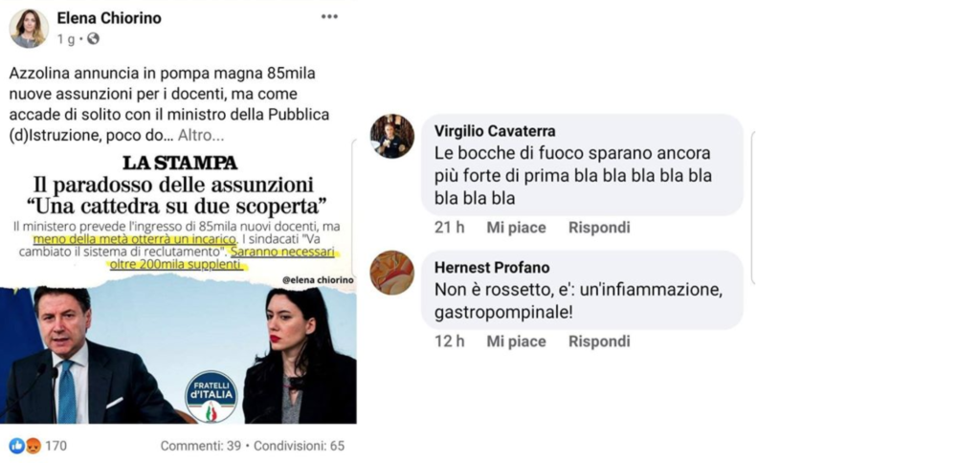Viewport: 980px width, 463px height.
Task: Click the 170 reactions count
Action: (x=56, y=446)
